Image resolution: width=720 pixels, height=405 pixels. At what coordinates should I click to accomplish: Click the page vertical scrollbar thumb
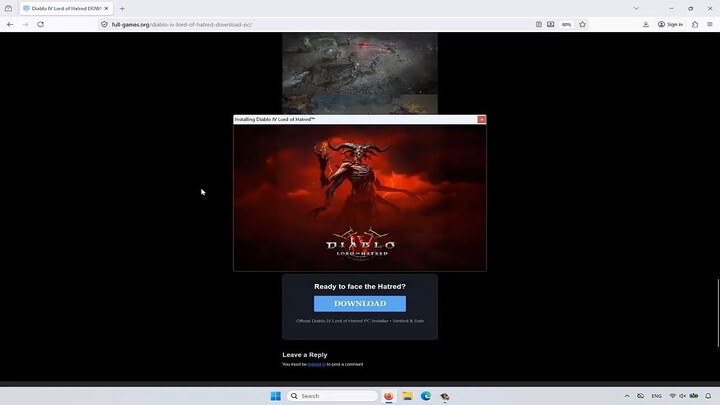point(718,313)
